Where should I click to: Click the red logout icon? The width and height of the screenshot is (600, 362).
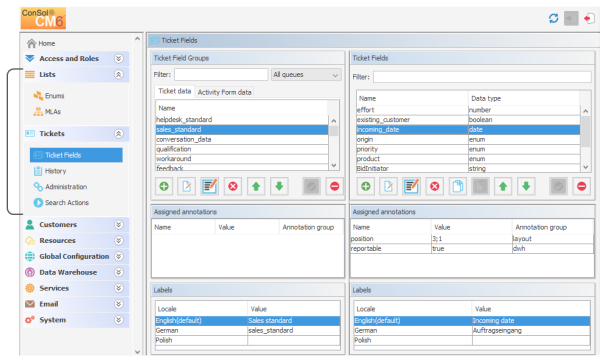tap(589, 18)
